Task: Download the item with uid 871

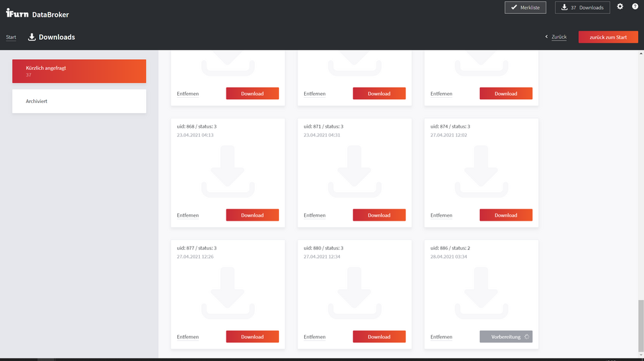Action: [x=379, y=215]
